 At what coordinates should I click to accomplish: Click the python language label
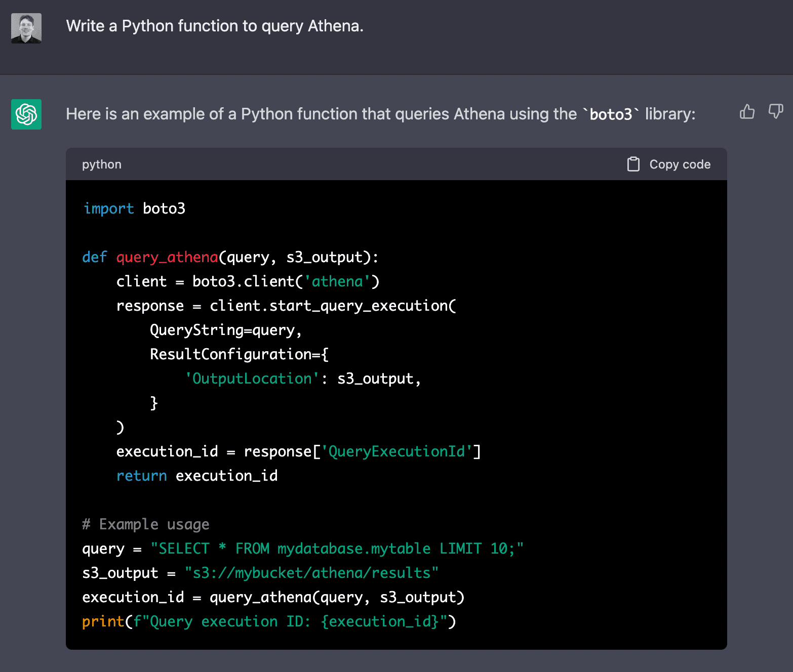point(102,164)
